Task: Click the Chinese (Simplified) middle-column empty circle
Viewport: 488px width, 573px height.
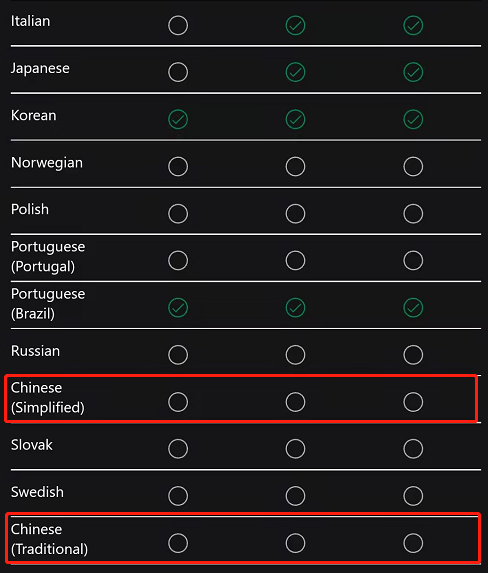Action: tap(295, 402)
